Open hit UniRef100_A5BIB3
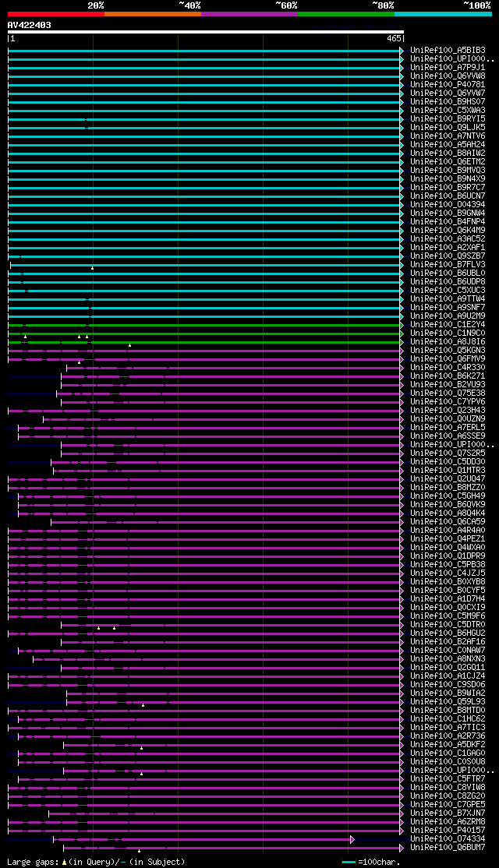Image resolution: width=499 pixels, height=868 pixels. point(448,51)
